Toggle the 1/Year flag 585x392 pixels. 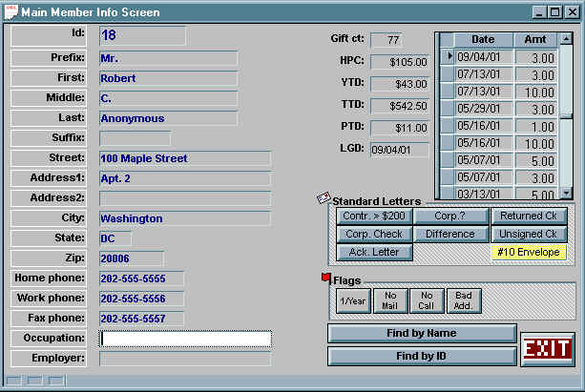(x=352, y=300)
